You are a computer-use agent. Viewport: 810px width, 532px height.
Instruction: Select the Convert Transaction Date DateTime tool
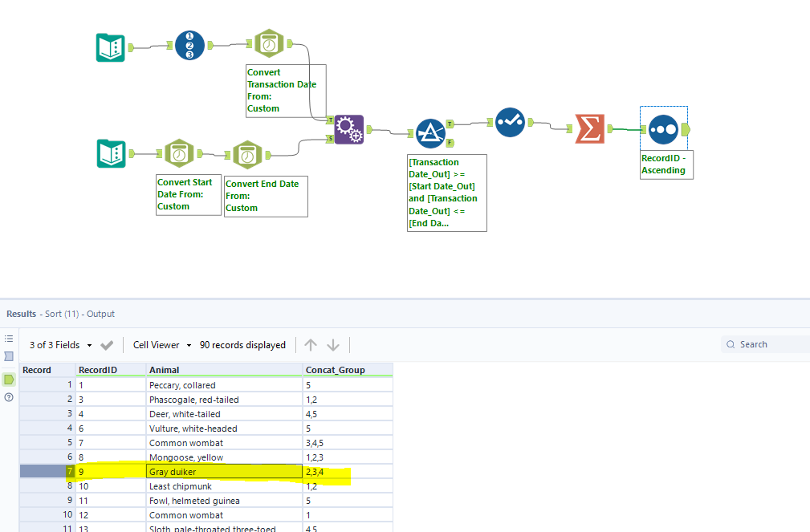pos(269,43)
